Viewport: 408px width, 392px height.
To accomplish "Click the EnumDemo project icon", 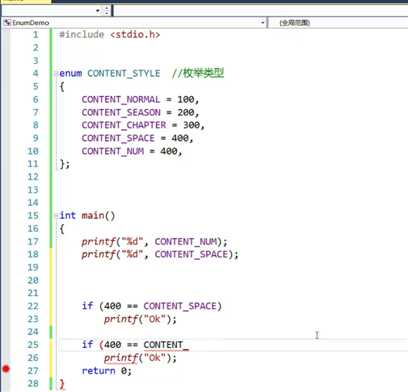I will click(7, 23).
